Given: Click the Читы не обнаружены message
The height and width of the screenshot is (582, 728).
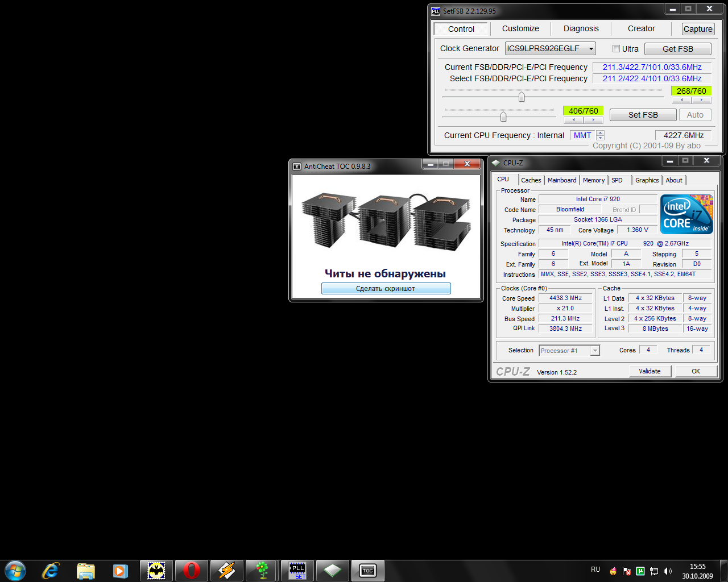Looking at the screenshot, I should pos(385,273).
